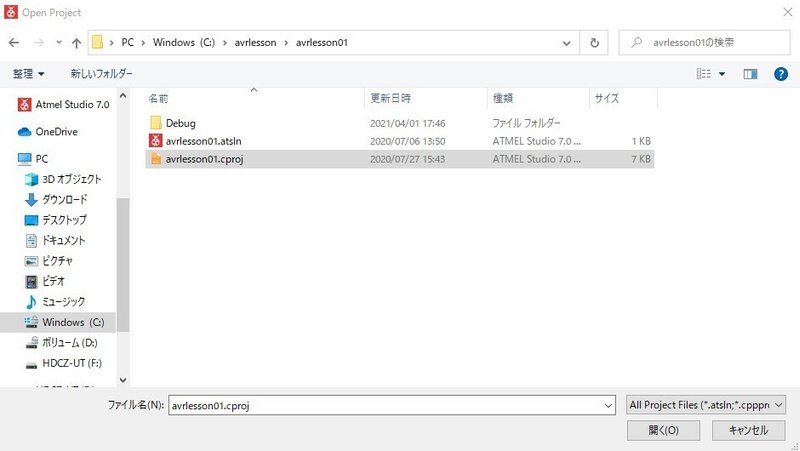Select PC in navigation pane
The width and height of the screenshot is (800, 451).
tap(33, 159)
